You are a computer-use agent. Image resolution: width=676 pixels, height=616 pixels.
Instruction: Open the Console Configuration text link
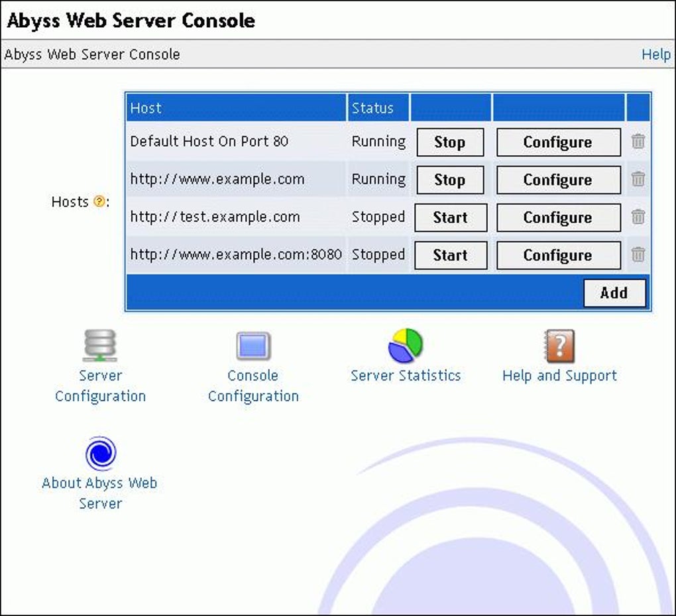tap(253, 386)
